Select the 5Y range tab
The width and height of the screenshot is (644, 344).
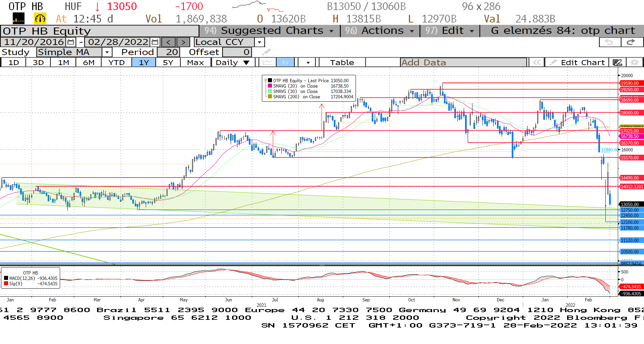click(168, 62)
